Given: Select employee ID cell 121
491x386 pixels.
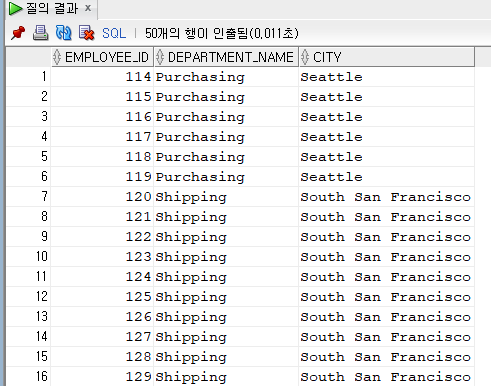Looking at the screenshot, I should click(x=102, y=217).
